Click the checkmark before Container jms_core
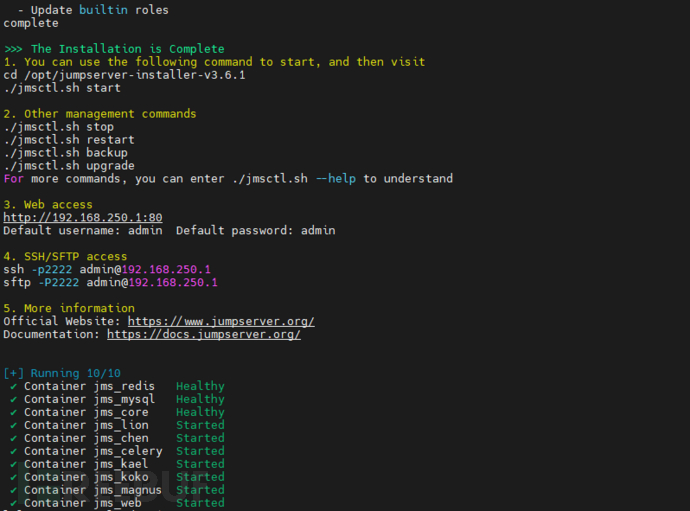 click(14, 412)
